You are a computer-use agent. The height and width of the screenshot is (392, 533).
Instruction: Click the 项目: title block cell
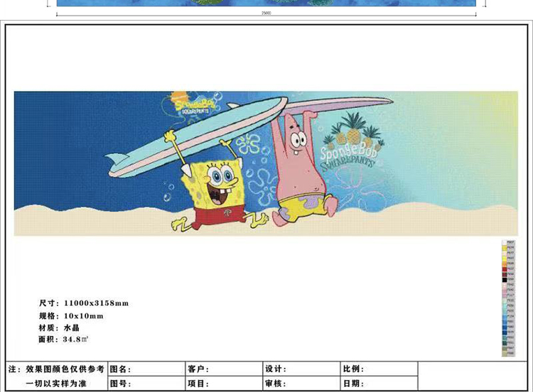tap(224, 383)
